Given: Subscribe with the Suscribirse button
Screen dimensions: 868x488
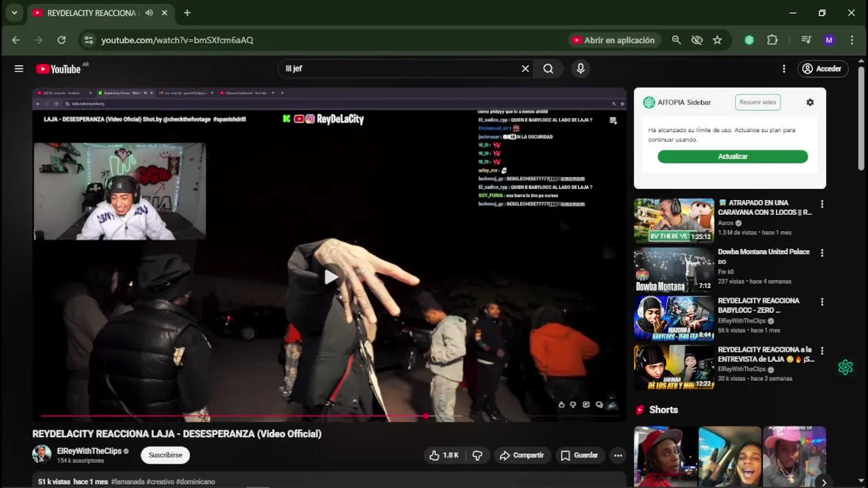Looking at the screenshot, I should 165,455.
